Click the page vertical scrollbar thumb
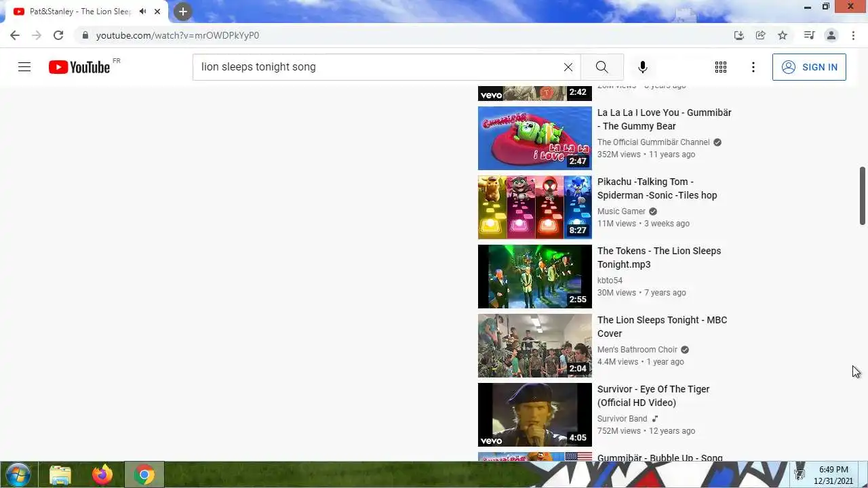Image resolution: width=868 pixels, height=488 pixels. tap(863, 195)
